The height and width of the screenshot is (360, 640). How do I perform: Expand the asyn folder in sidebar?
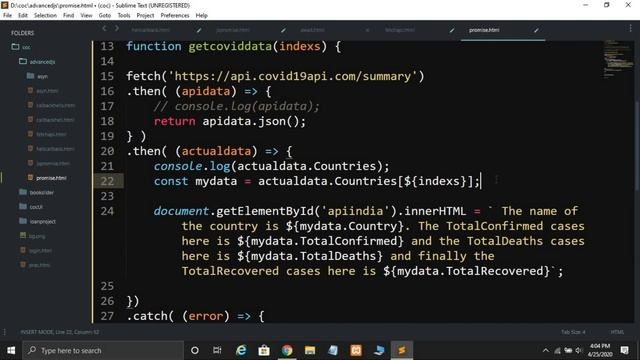coord(30,76)
